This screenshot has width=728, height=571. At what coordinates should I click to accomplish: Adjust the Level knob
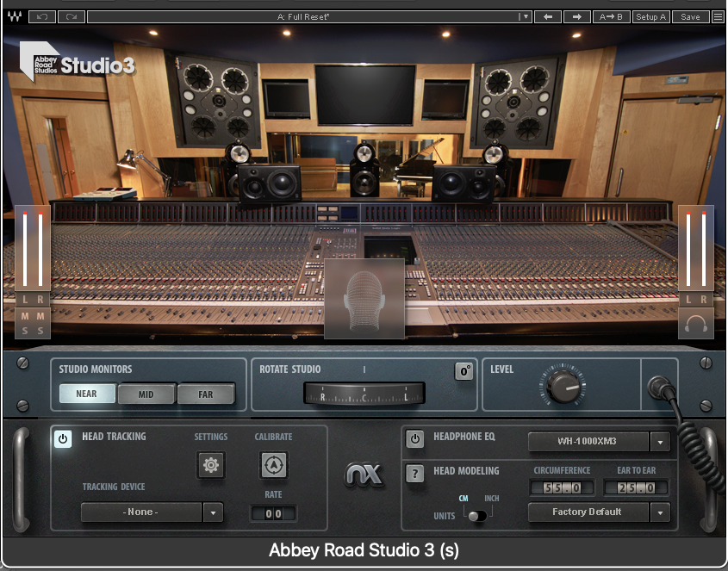pos(563,386)
